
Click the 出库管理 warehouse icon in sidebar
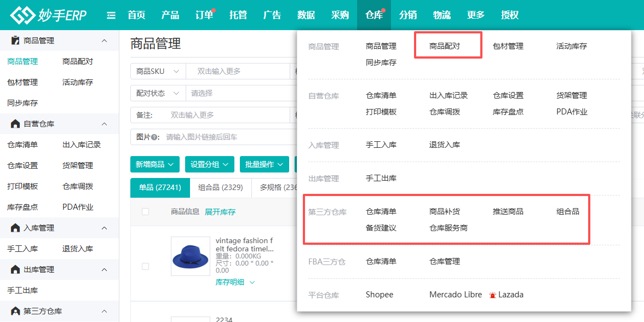[x=15, y=269]
